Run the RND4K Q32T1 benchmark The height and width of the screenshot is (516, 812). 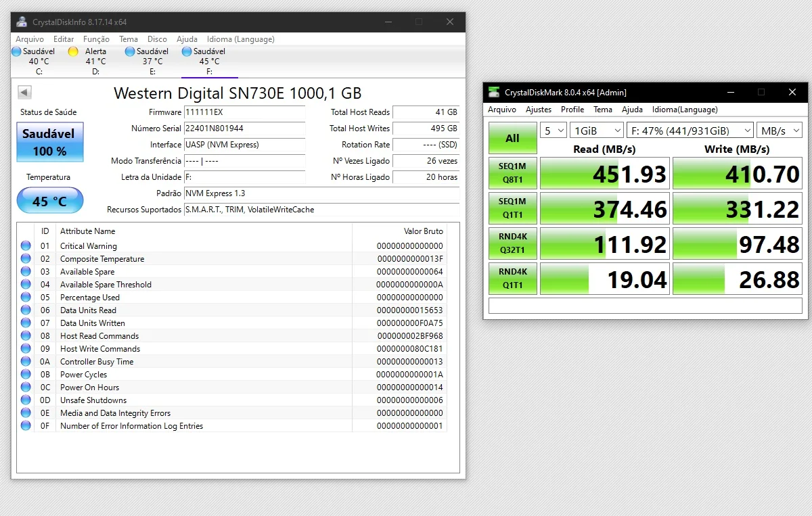tap(512, 243)
